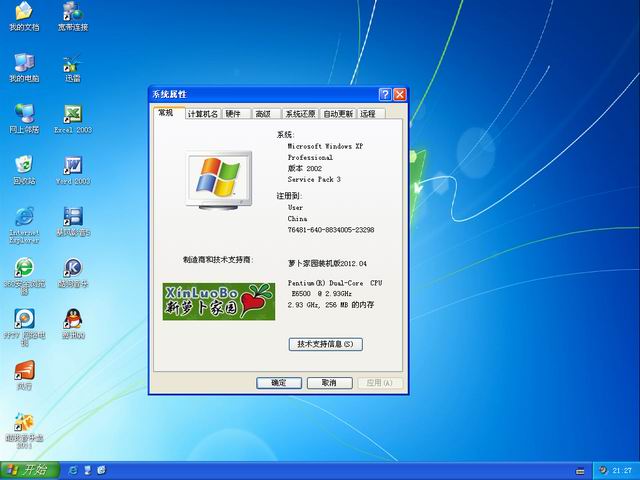Viewport: 640px width, 480px height.
Task: Click the 注册到 label
Action: [289, 196]
